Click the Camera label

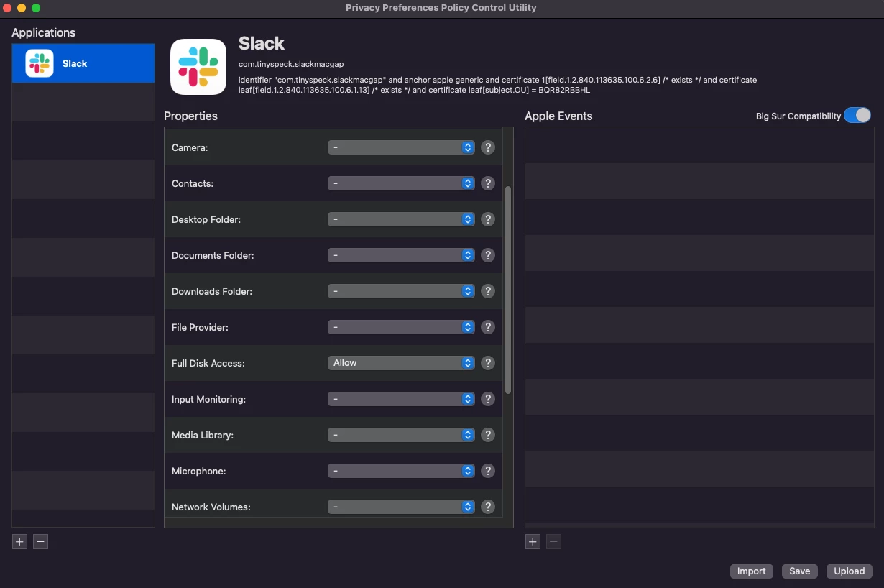190,147
